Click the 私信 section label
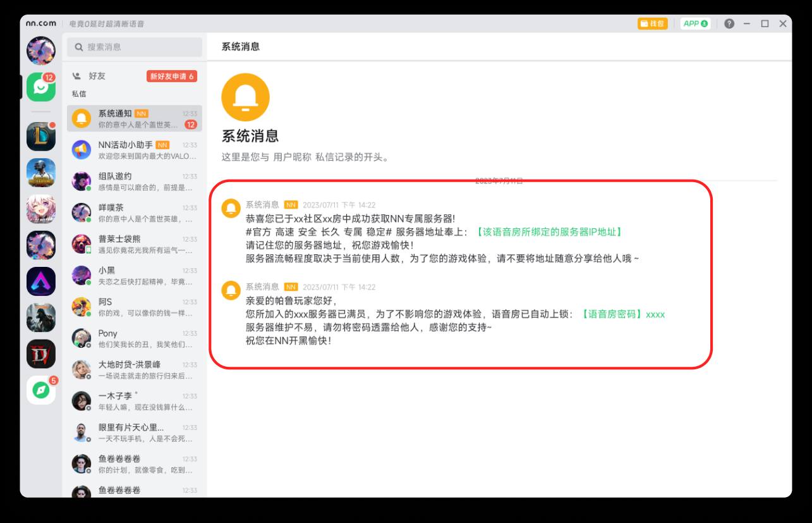812x523 pixels. pos(79,94)
